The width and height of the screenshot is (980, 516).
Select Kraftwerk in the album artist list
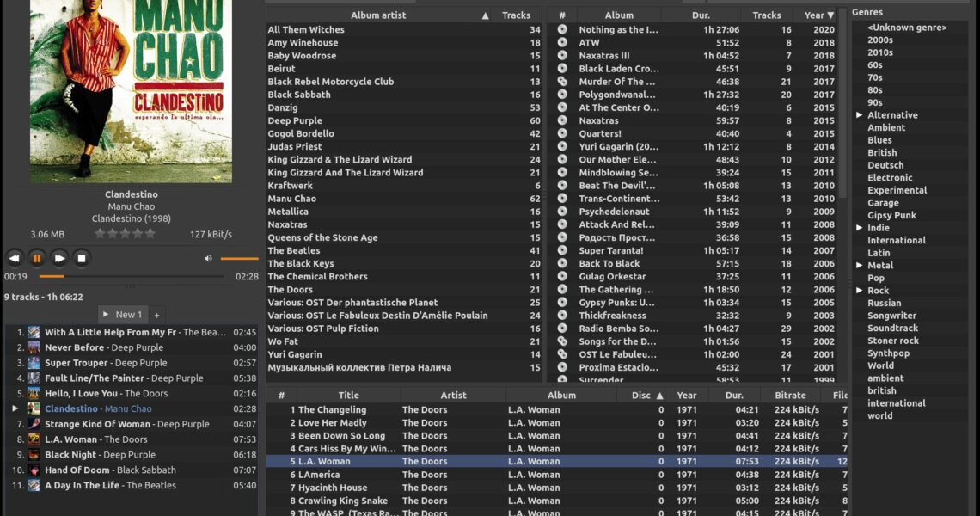[290, 186]
